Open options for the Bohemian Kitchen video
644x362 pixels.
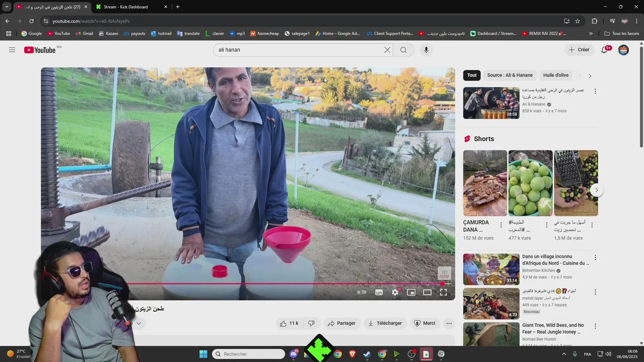point(595,257)
